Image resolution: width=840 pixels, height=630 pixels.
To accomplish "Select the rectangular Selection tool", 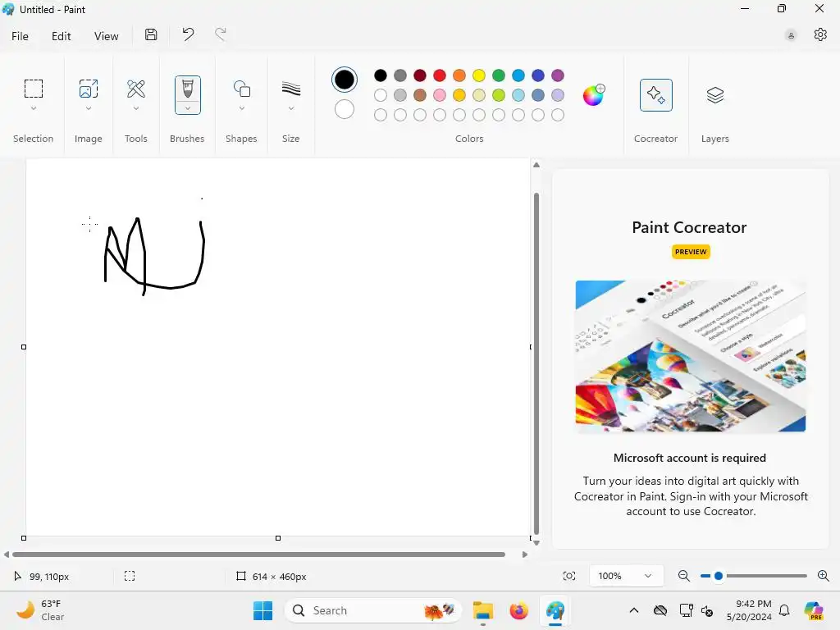I will coord(33,89).
